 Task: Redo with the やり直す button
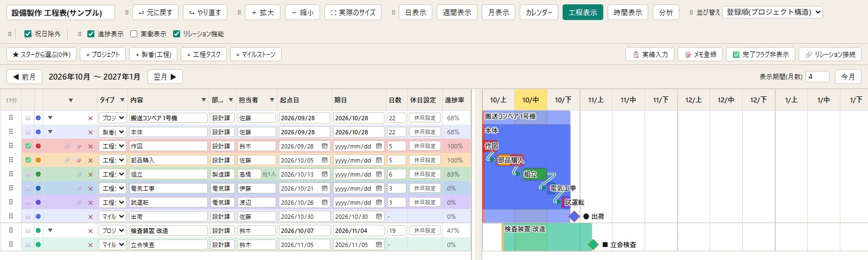tap(205, 12)
